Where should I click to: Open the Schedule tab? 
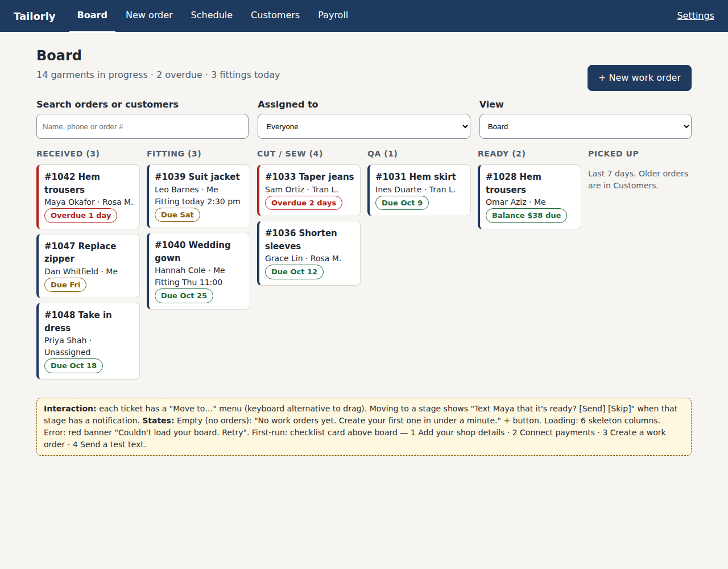[212, 15]
